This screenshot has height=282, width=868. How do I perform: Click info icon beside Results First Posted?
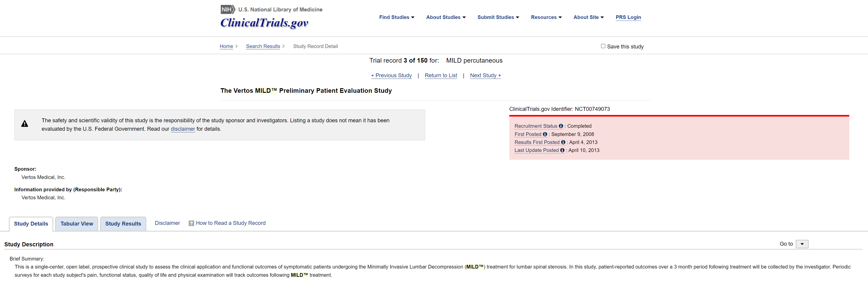click(x=563, y=142)
